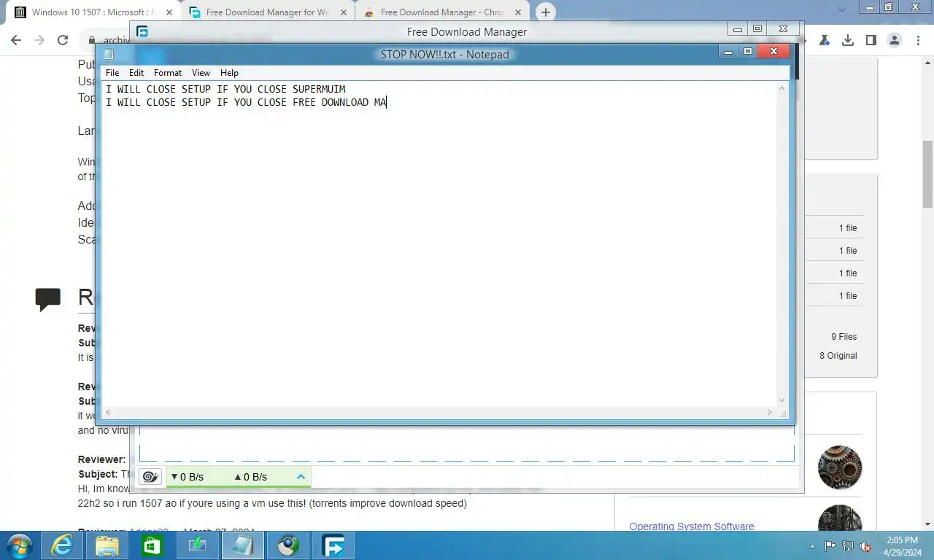Open Chrome Labs flask icon
This screenshot has width=934, height=560.
pyautogui.click(x=825, y=41)
